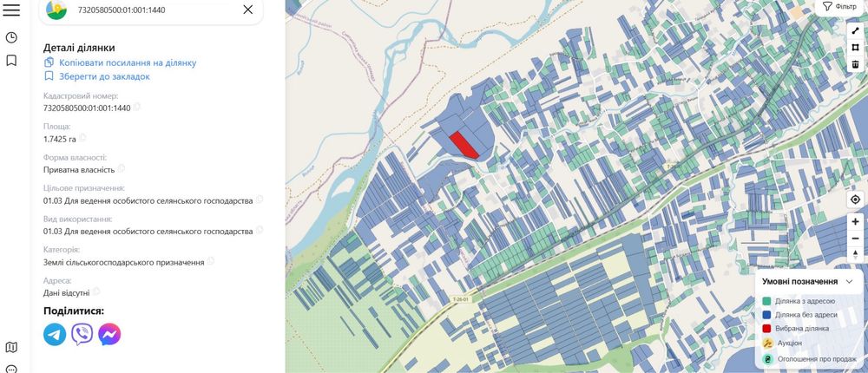
Task: Share the parcel via Viber
Action: tap(82, 334)
